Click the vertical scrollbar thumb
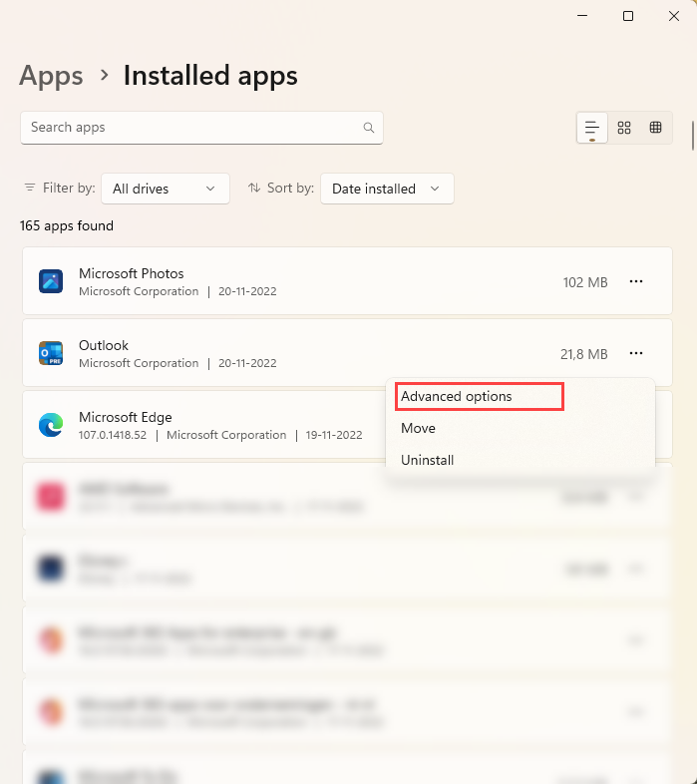 pos(692,135)
